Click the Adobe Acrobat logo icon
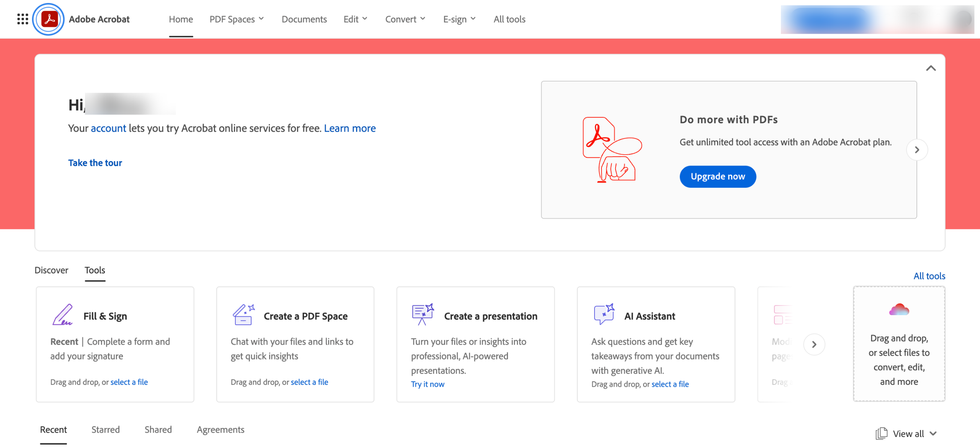 pyautogui.click(x=49, y=19)
